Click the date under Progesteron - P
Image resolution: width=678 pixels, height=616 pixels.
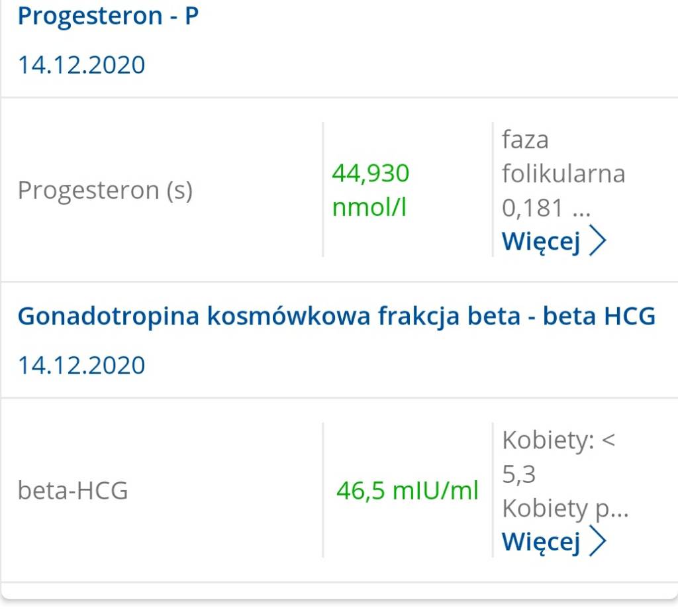[81, 65]
